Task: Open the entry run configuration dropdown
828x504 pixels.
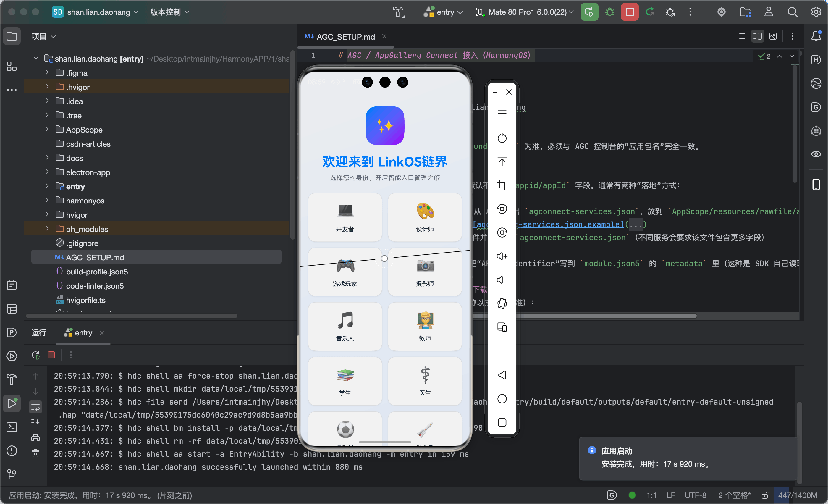Action: click(443, 12)
